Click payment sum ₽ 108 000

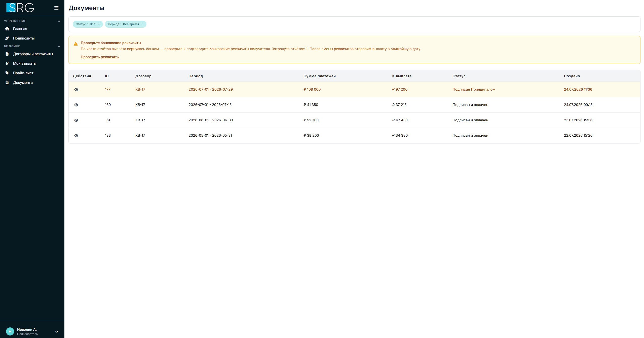click(x=312, y=89)
